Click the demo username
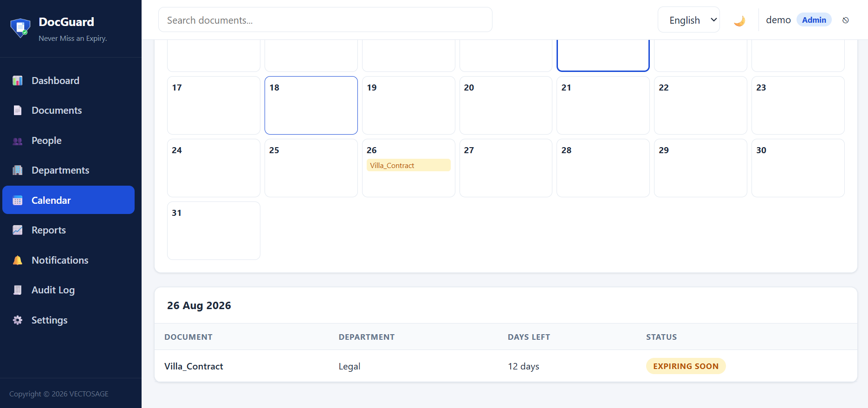 pyautogui.click(x=778, y=20)
